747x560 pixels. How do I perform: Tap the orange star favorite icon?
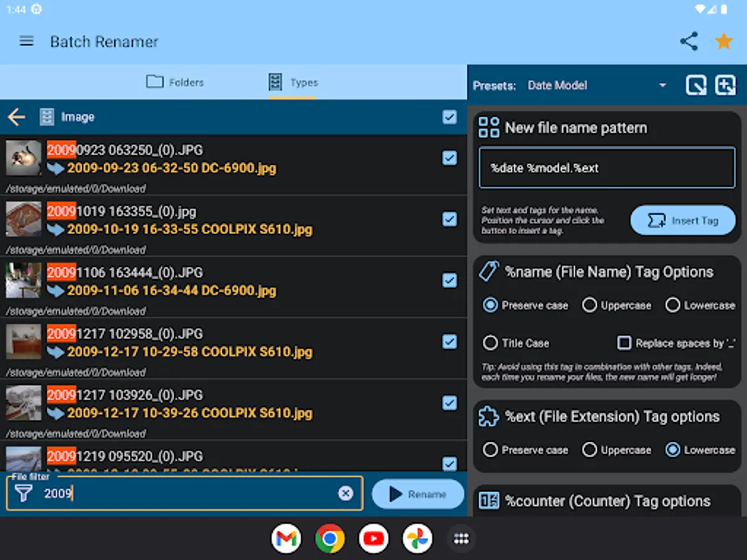(723, 42)
